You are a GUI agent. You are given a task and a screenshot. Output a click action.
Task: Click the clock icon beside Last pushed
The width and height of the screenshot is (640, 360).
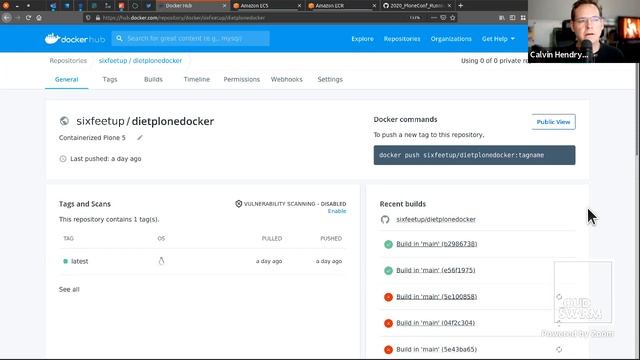coord(63,159)
